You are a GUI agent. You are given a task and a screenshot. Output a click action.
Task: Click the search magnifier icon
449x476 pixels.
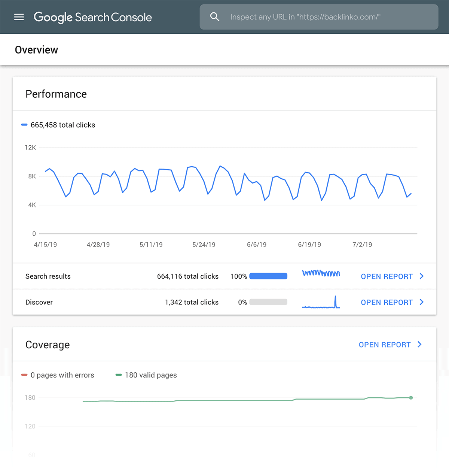(214, 17)
